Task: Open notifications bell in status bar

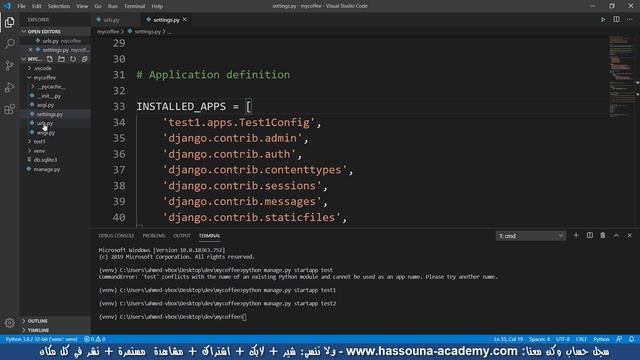Action: [631, 339]
